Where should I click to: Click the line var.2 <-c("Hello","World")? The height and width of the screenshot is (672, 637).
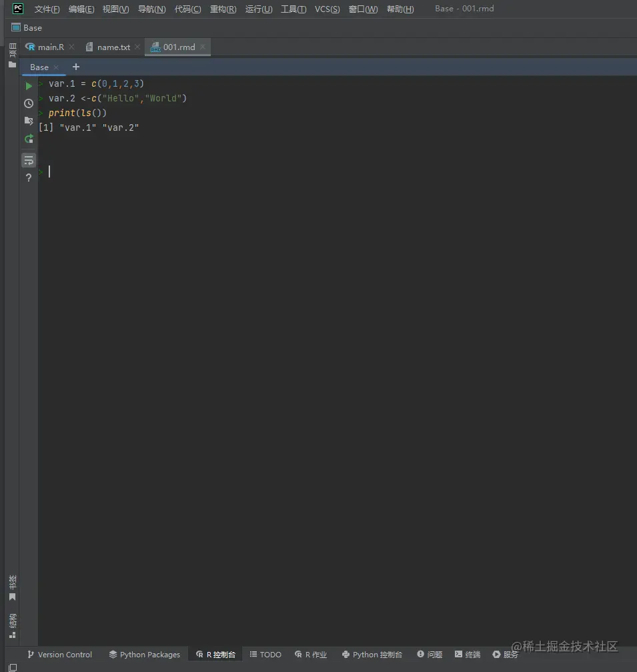pos(117,98)
